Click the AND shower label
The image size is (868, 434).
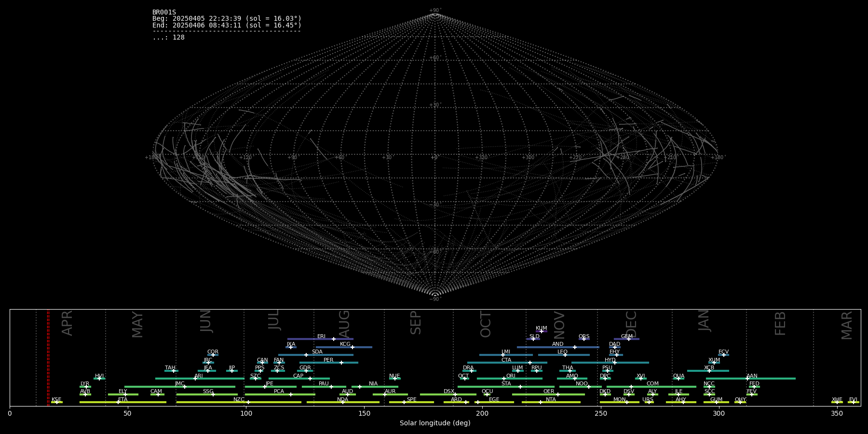pyautogui.click(x=557, y=344)
